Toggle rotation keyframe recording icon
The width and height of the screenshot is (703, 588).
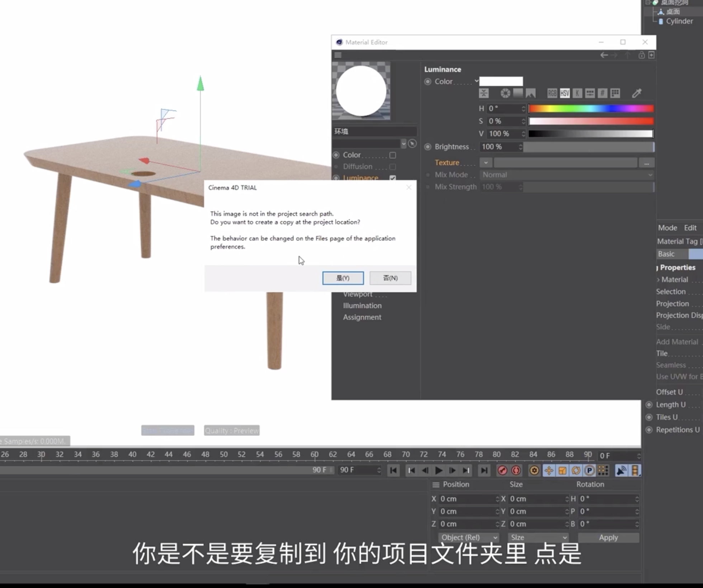576,470
